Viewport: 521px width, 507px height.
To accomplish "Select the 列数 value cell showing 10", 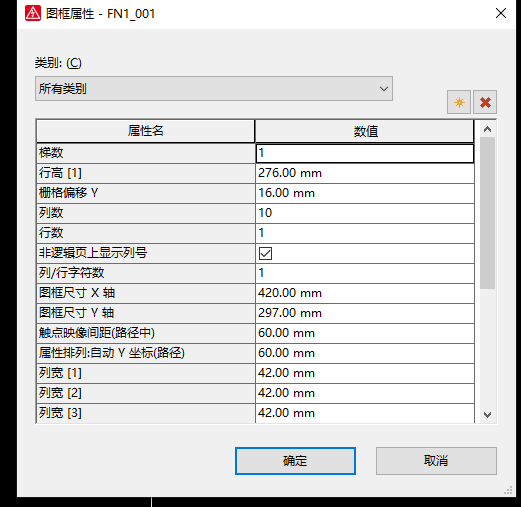I will click(365, 213).
